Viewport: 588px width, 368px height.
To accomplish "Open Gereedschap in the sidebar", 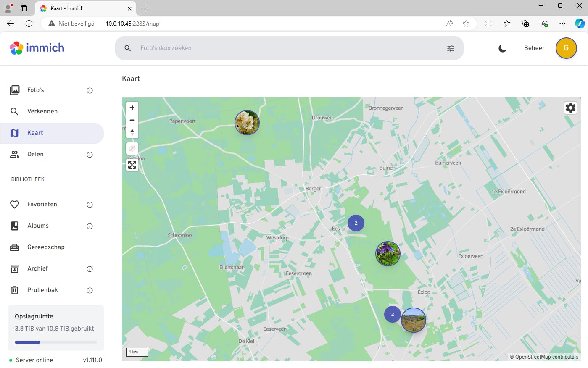I will pyautogui.click(x=53, y=247).
